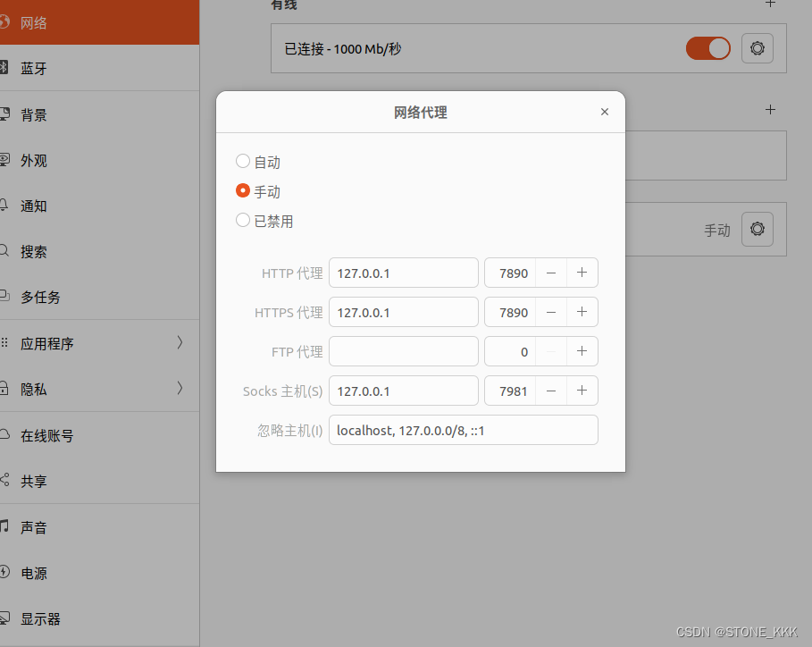Decrease the HTTP proxy port 7890
Image resolution: width=812 pixels, height=647 pixels.
click(x=551, y=273)
